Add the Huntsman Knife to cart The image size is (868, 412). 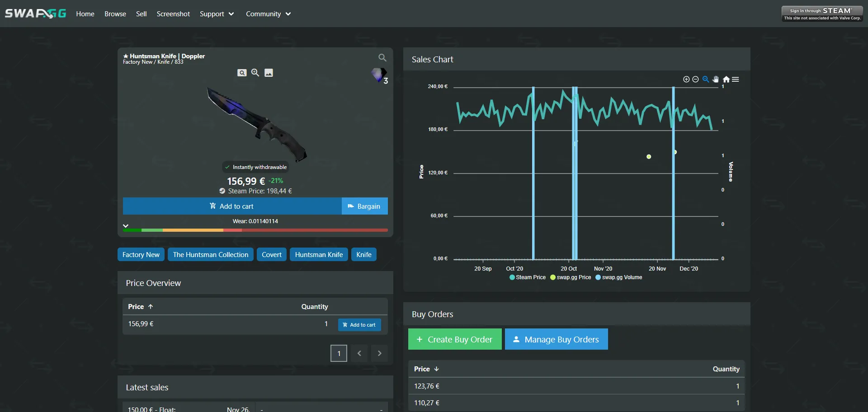point(232,206)
